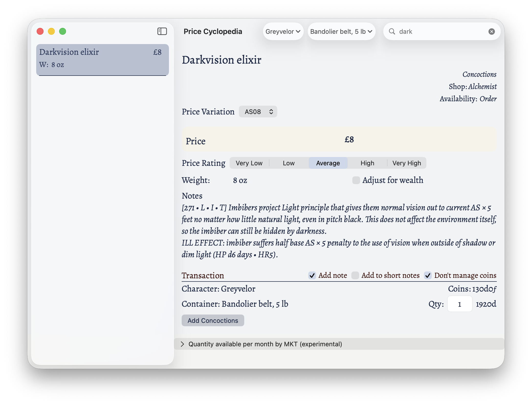This screenshot has width=532, height=405.
Task: Uncheck the Add note checkbox
Action: (312, 275)
